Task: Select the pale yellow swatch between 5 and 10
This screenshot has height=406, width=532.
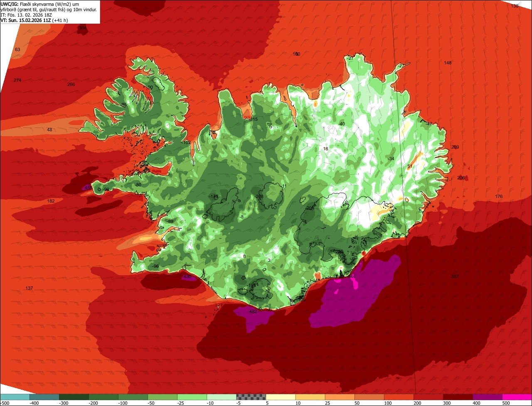Action: pyautogui.click(x=281, y=397)
